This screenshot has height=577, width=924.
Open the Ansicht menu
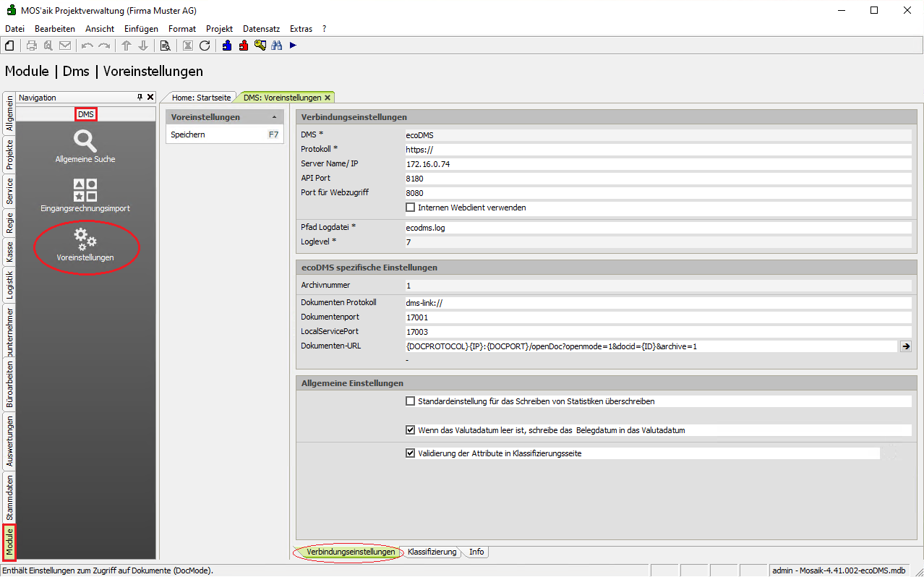100,29
